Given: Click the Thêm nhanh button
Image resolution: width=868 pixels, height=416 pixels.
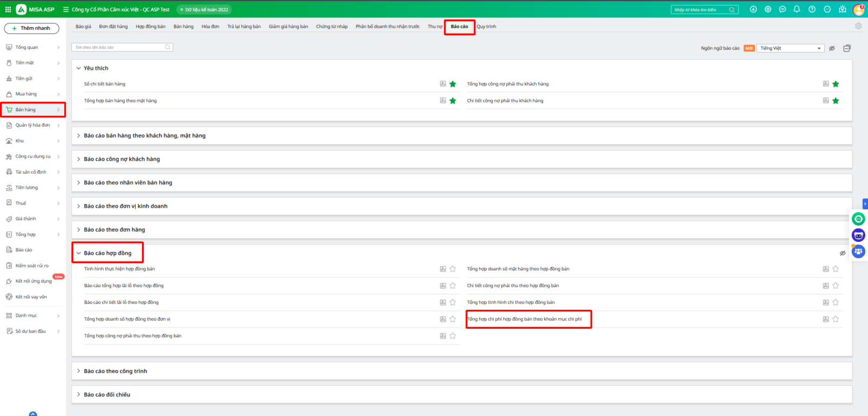Looking at the screenshot, I should click(31, 28).
